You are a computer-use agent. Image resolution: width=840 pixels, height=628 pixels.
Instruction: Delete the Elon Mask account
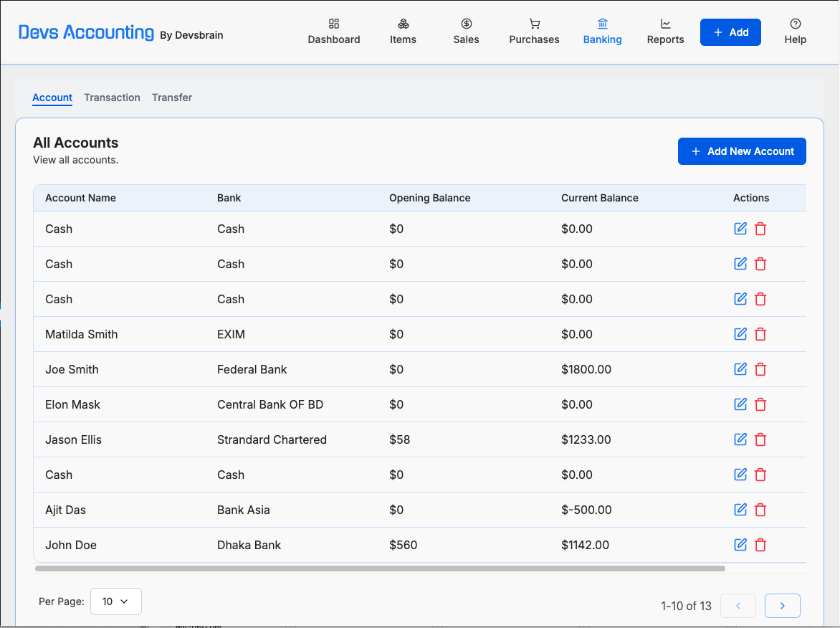point(760,404)
